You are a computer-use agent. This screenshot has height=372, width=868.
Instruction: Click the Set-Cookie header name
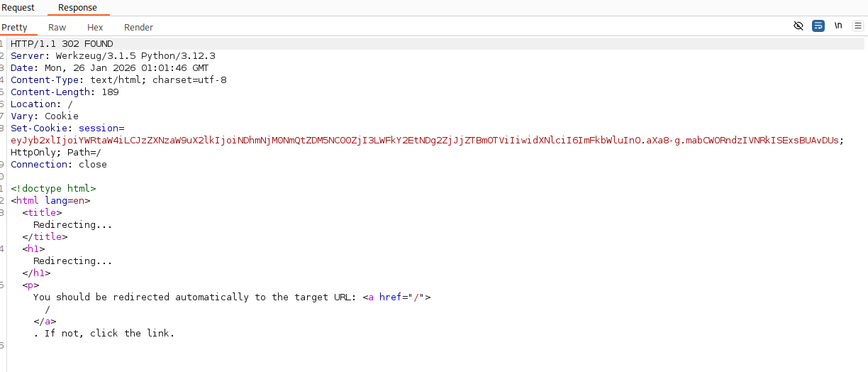pyautogui.click(x=39, y=128)
